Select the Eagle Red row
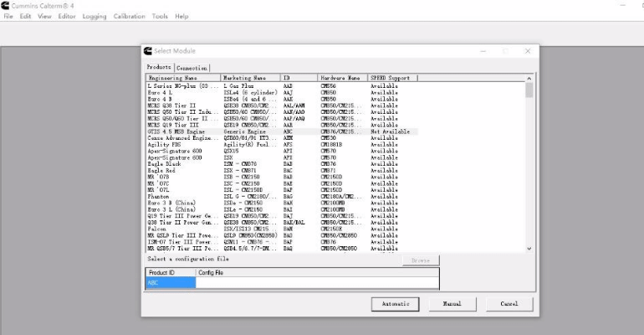 [282, 171]
